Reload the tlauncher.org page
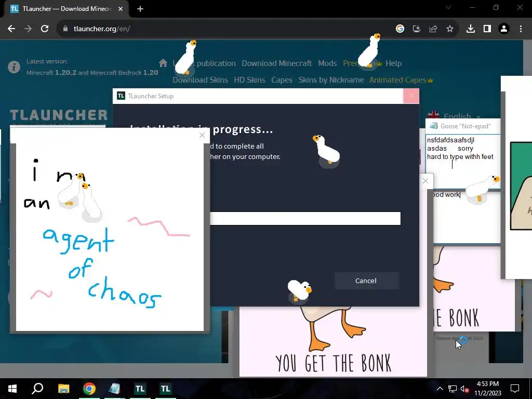 [x=45, y=29]
